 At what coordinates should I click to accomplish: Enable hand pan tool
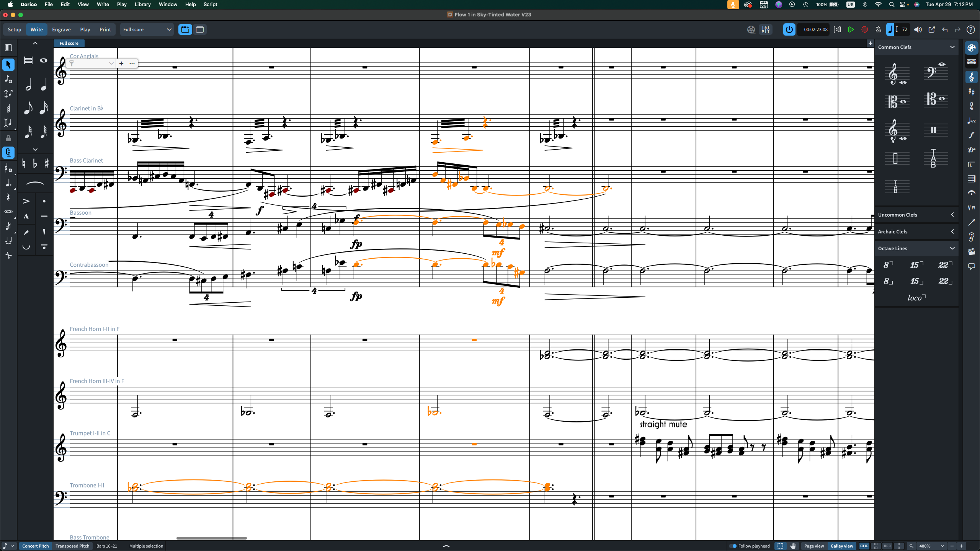[793, 546]
